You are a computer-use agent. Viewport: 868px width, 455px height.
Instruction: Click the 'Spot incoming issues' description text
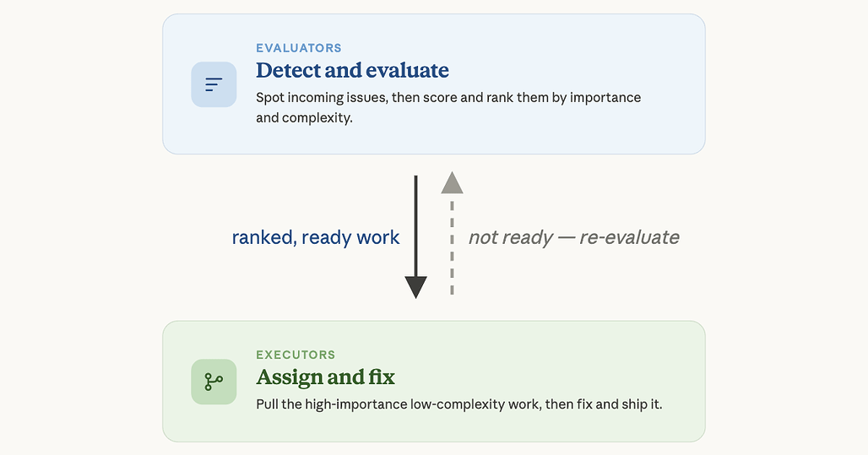click(448, 107)
